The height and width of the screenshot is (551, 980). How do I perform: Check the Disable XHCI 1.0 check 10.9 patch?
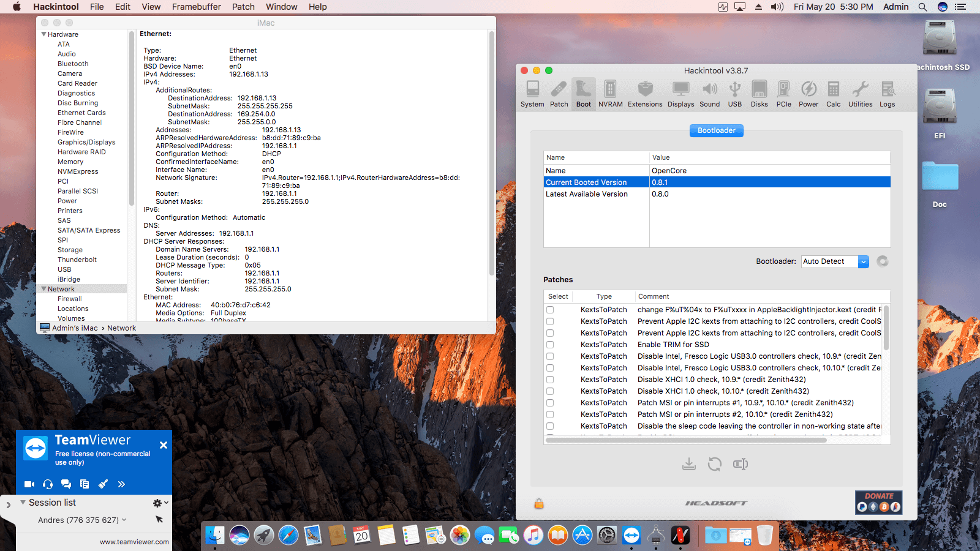pos(549,379)
